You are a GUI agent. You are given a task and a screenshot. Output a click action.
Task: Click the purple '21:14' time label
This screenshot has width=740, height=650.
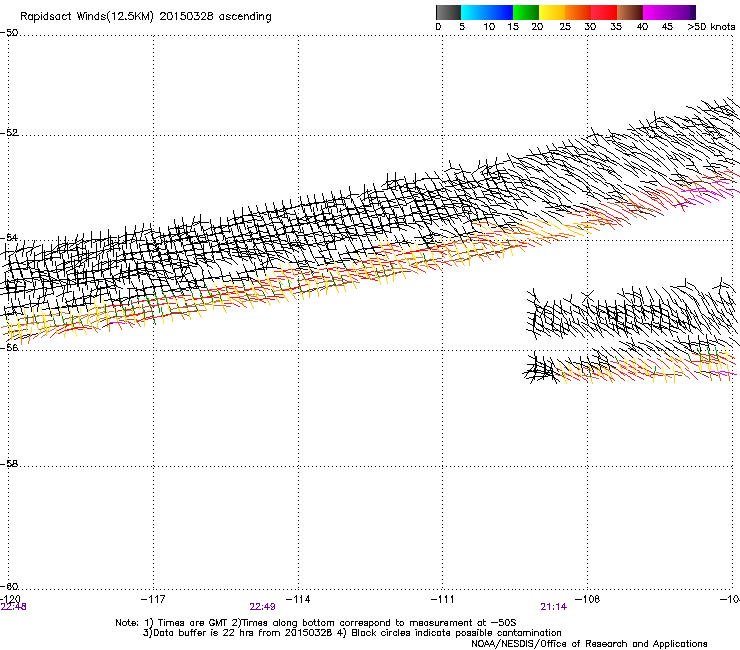[x=554, y=607]
